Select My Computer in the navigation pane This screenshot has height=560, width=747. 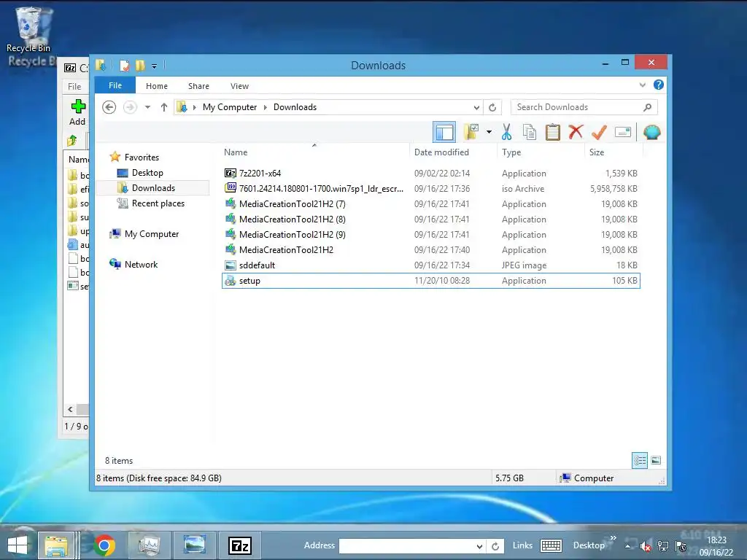(152, 234)
